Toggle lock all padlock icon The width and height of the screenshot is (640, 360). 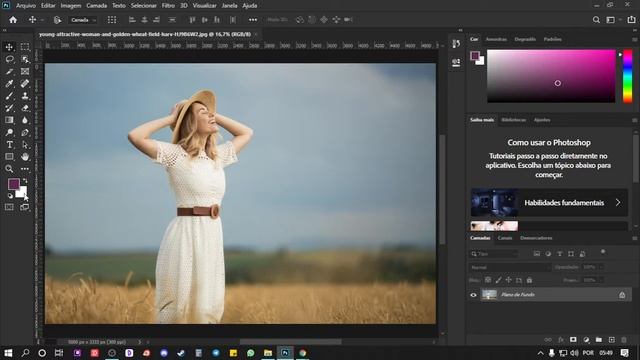click(529, 280)
